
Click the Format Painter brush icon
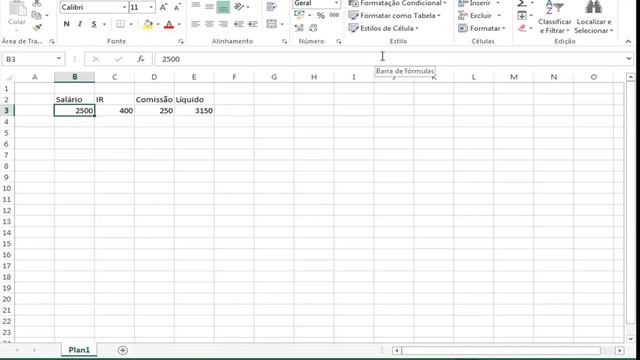click(37, 27)
